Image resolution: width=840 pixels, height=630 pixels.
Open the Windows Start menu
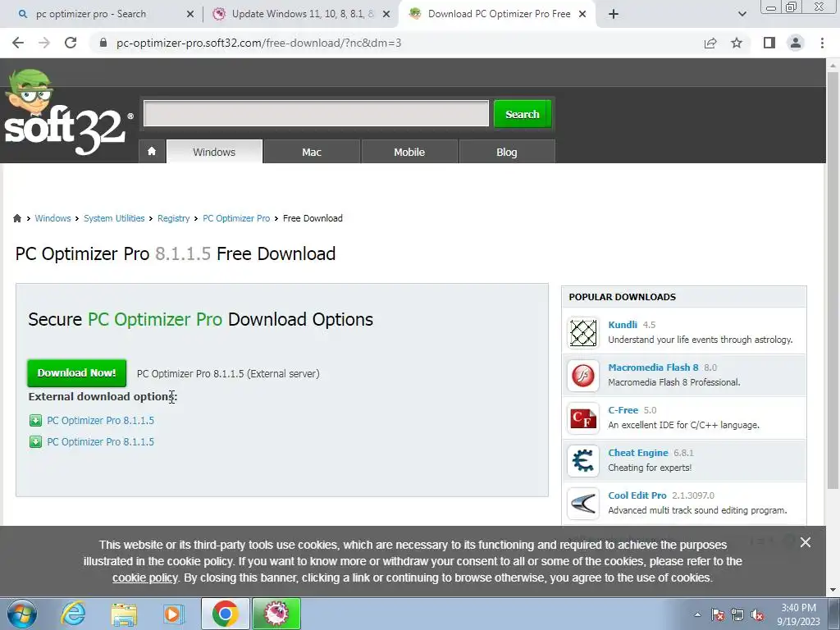(22, 614)
